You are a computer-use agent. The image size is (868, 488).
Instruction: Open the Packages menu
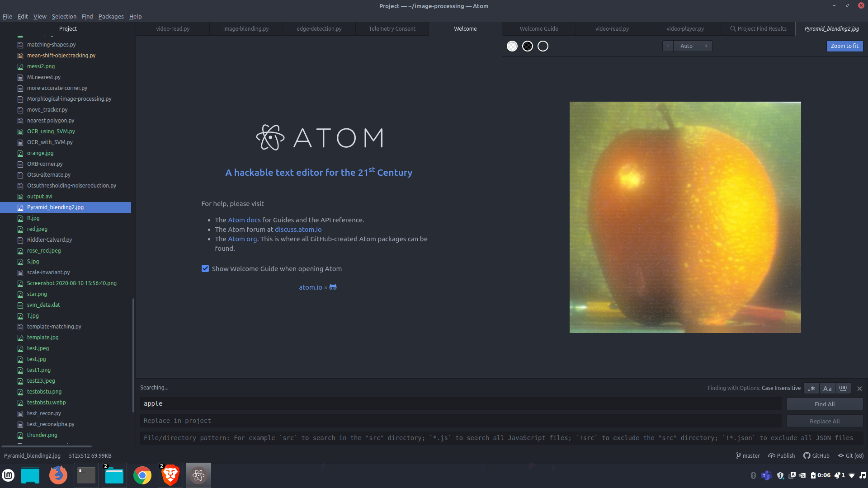click(x=111, y=16)
